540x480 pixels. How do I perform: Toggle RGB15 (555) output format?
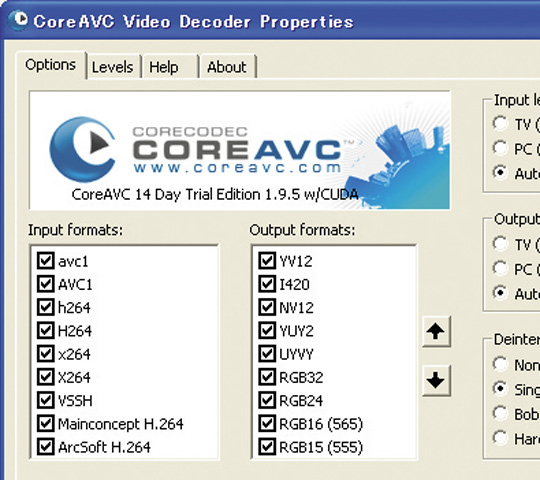click(x=267, y=447)
